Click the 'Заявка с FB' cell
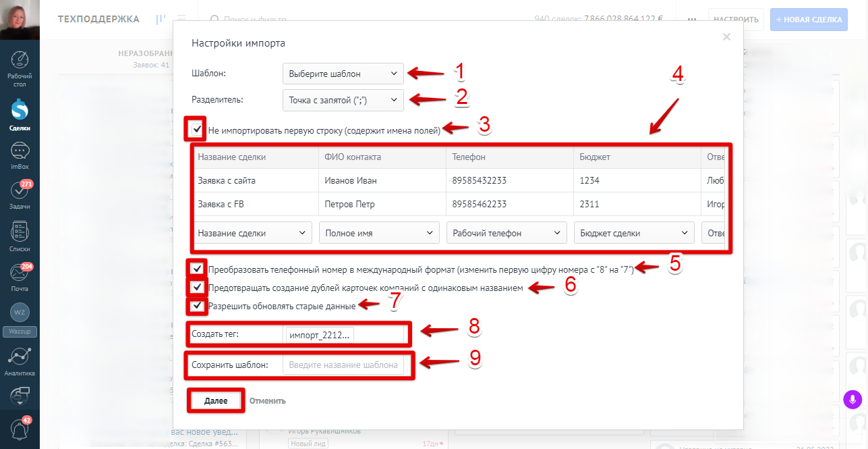This screenshot has width=868, height=449. click(x=255, y=204)
